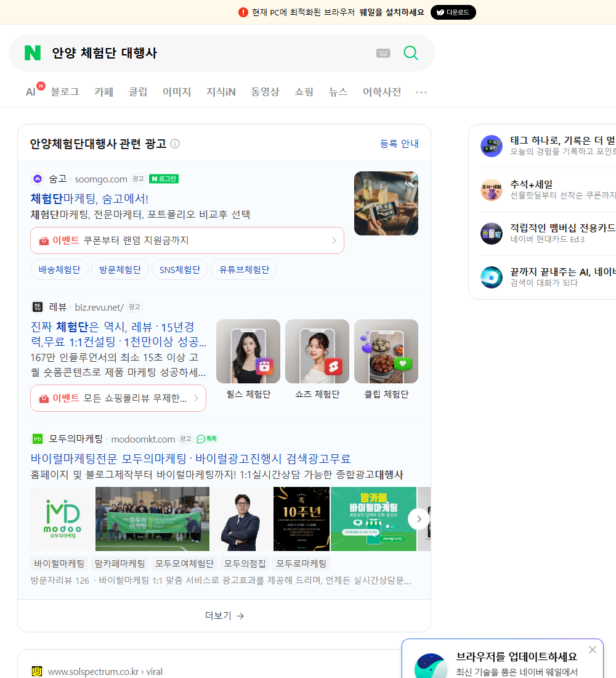Image resolution: width=616 pixels, height=678 pixels.
Task: Click the gift icon in 모든 쇼핑몰리뷰 event
Action: click(x=44, y=398)
